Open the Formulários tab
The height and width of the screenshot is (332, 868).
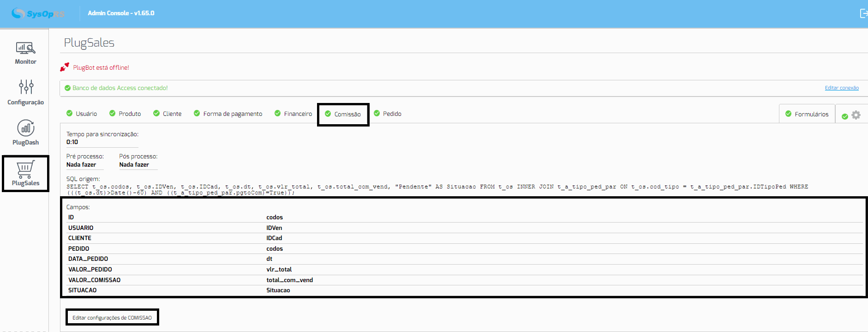coord(807,114)
